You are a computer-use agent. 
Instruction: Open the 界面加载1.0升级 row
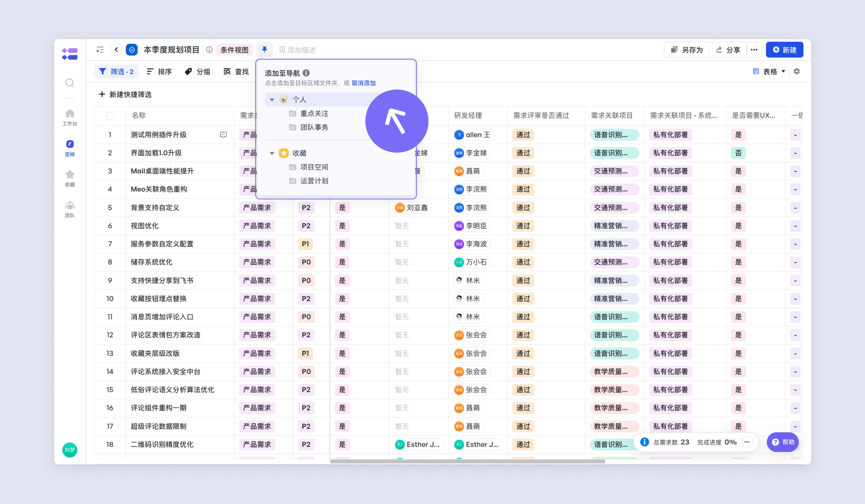156,153
